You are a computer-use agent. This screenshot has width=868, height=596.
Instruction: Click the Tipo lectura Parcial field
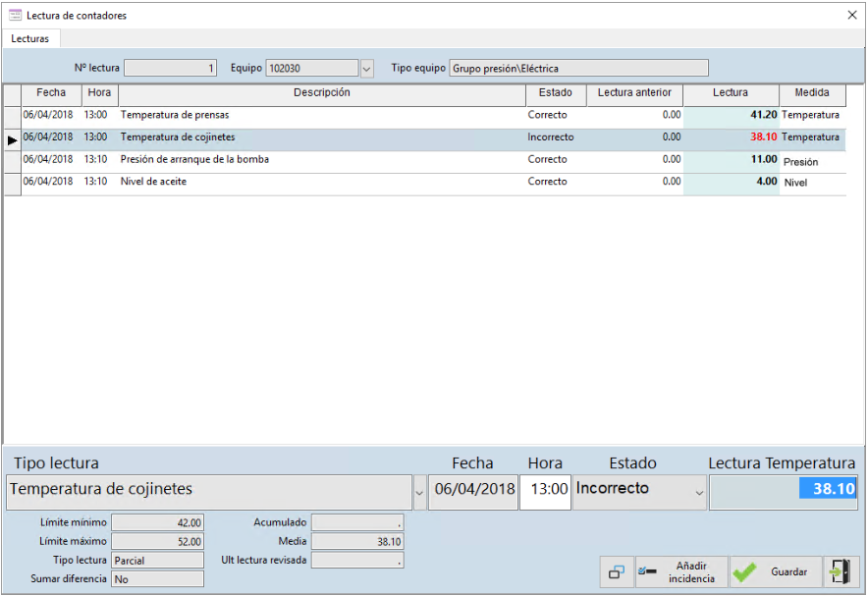point(157,560)
